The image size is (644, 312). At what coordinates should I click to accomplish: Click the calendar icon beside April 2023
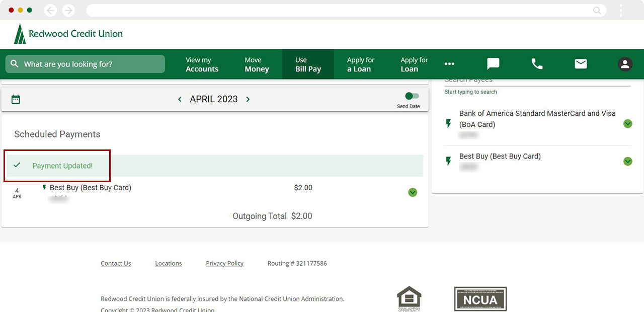[x=16, y=99]
